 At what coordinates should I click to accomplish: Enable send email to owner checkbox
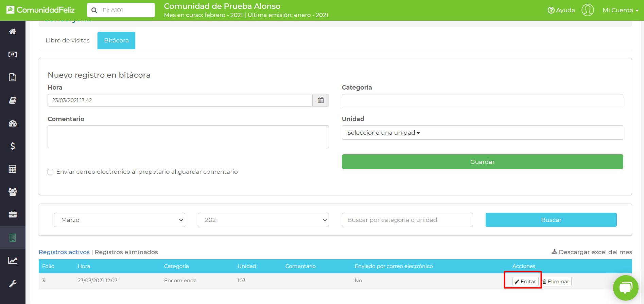click(x=50, y=172)
